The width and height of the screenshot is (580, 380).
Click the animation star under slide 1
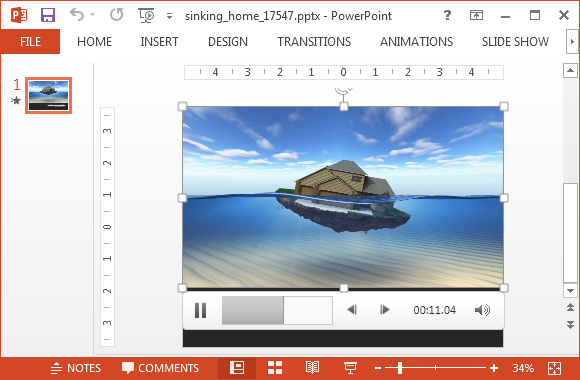[16, 100]
